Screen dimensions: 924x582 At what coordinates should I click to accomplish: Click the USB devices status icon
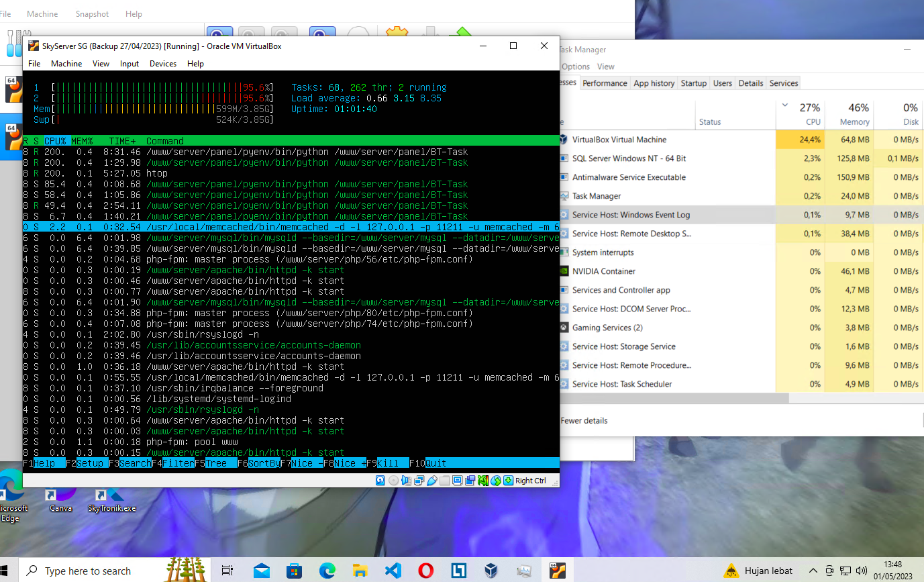[x=431, y=481]
